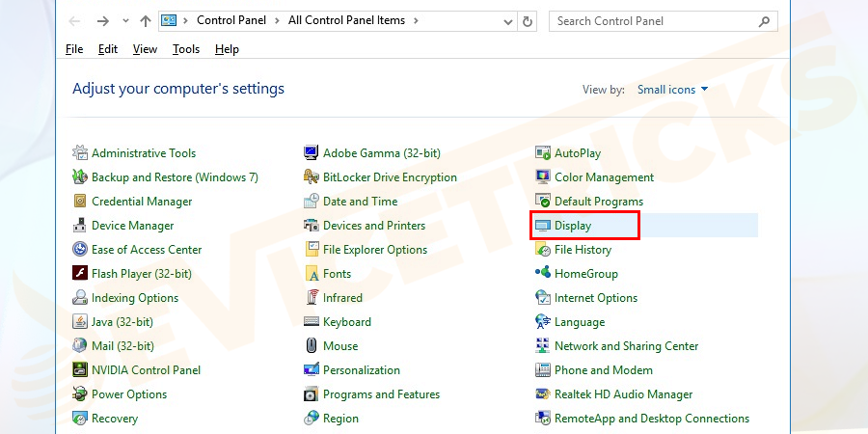Open the BitLocker Drive Encryption icon
The height and width of the screenshot is (434, 868).
[x=312, y=177]
